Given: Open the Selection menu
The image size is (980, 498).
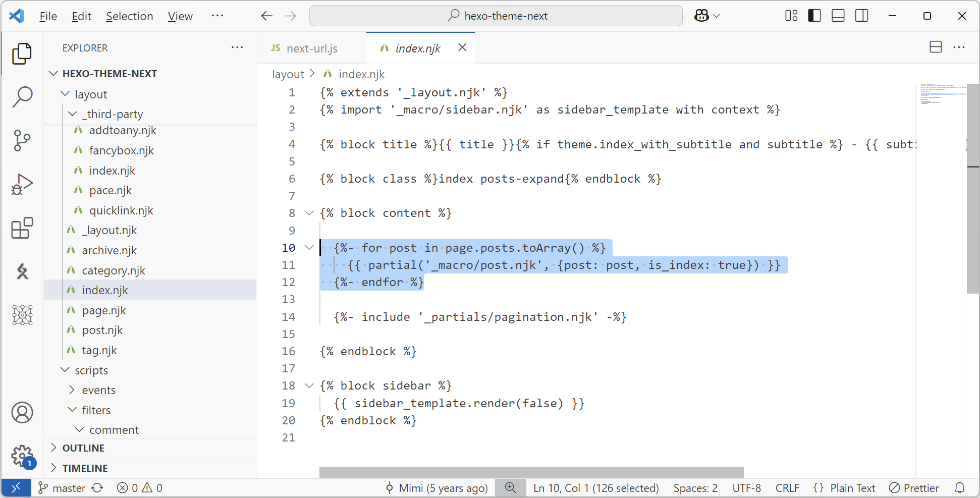Looking at the screenshot, I should (129, 16).
